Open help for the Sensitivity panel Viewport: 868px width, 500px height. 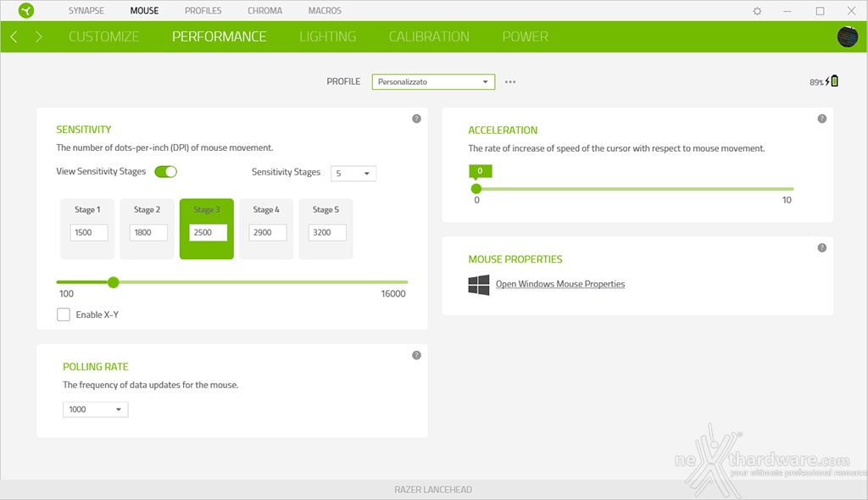416,119
